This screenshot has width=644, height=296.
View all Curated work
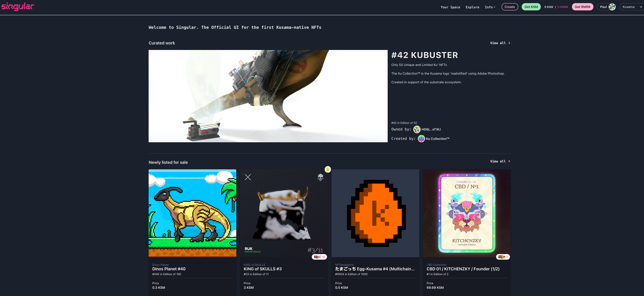500,43
